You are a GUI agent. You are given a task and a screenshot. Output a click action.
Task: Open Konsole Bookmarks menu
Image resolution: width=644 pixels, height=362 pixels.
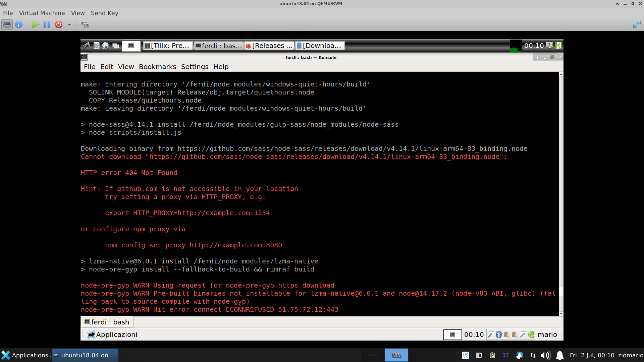(x=157, y=67)
